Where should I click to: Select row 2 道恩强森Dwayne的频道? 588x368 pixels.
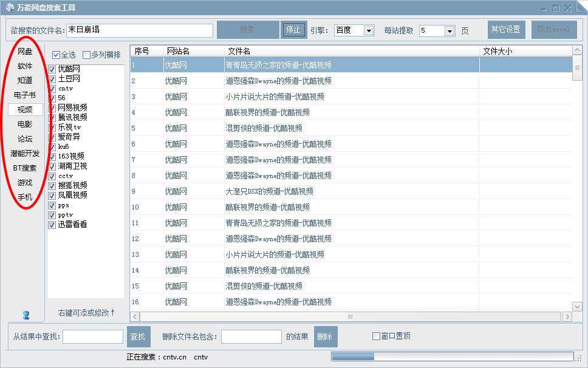(x=351, y=81)
